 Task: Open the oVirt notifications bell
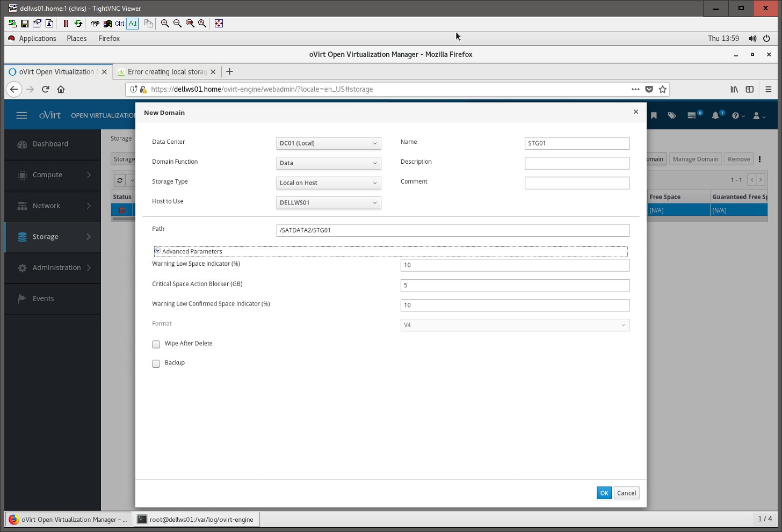click(x=715, y=115)
